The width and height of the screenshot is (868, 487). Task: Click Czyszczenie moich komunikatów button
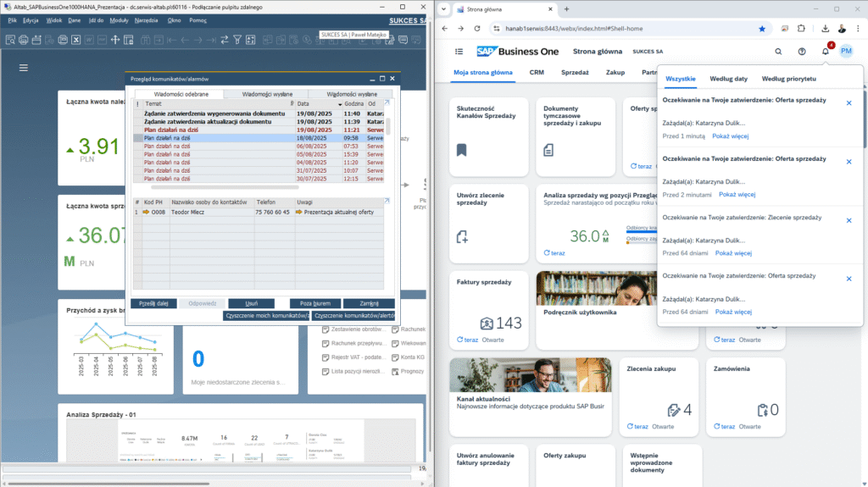pos(266,315)
